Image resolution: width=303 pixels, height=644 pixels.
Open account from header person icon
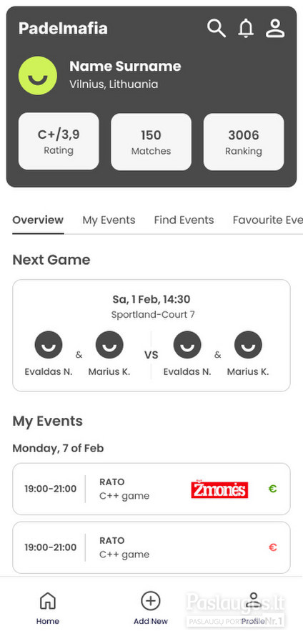coord(275,29)
